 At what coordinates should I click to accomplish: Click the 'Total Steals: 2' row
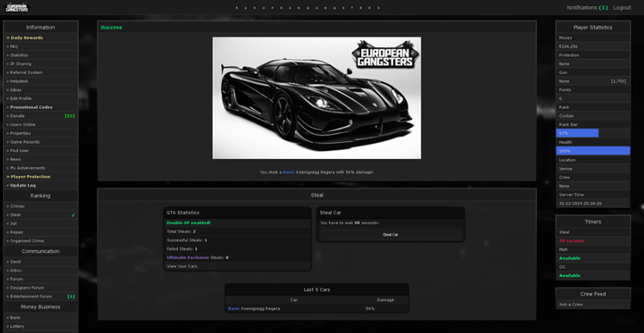[237, 232]
